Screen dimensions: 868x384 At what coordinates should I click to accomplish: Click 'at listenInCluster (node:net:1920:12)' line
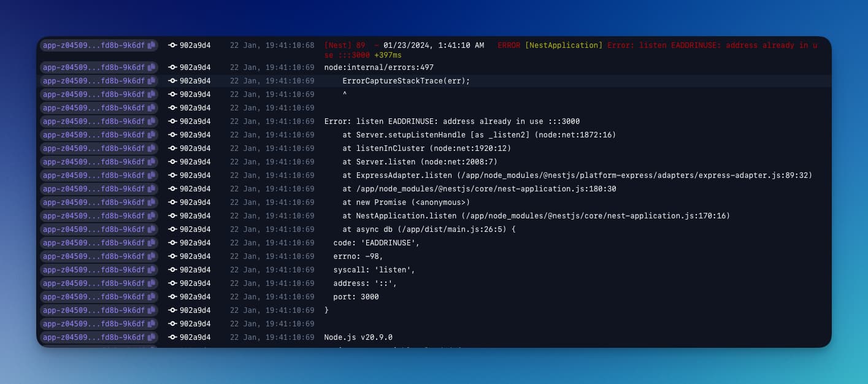point(426,148)
